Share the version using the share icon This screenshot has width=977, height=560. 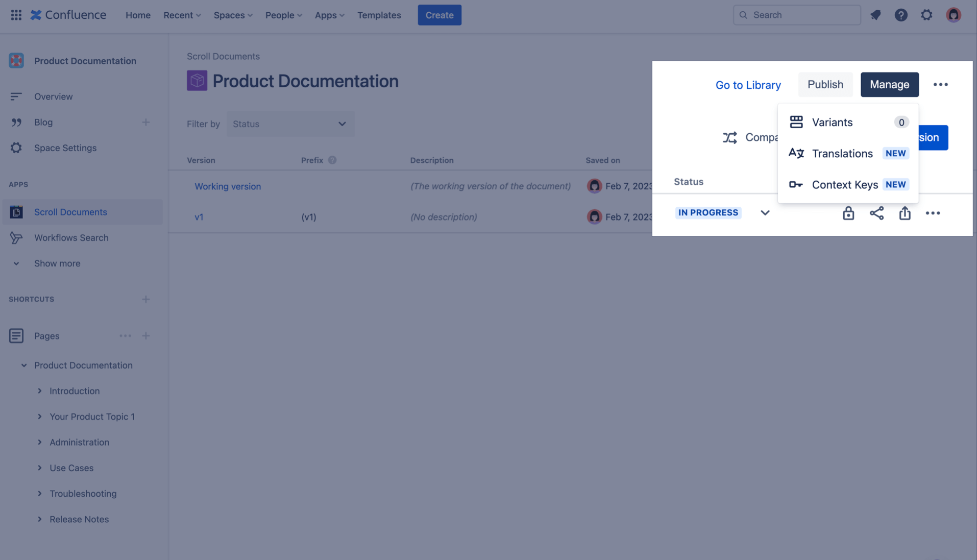click(877, 213)
